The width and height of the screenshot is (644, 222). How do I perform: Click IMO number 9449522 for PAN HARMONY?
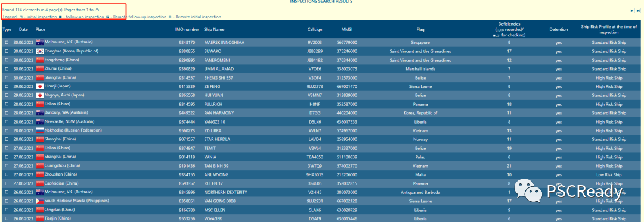pyautogui.click(x=187, y=112)
